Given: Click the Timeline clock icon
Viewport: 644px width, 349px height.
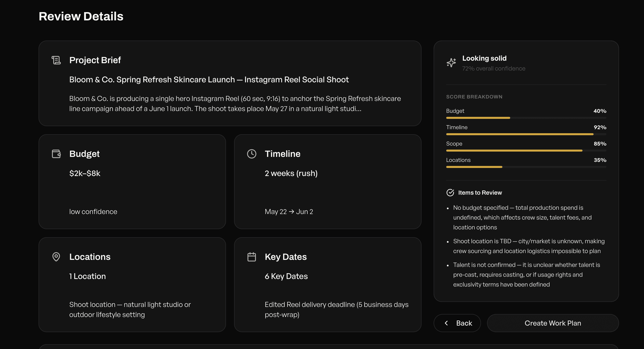Looking at the screenshot, I should coord(252,154).
